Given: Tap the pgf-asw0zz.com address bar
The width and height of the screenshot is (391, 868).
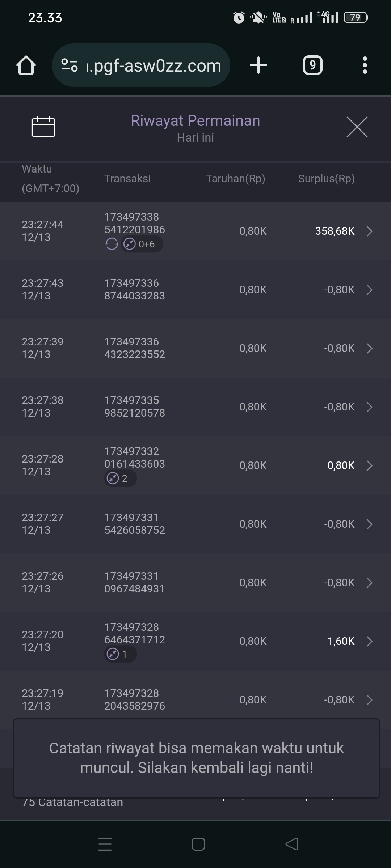Looking at the screenshot, I should (x=154, y=65).
